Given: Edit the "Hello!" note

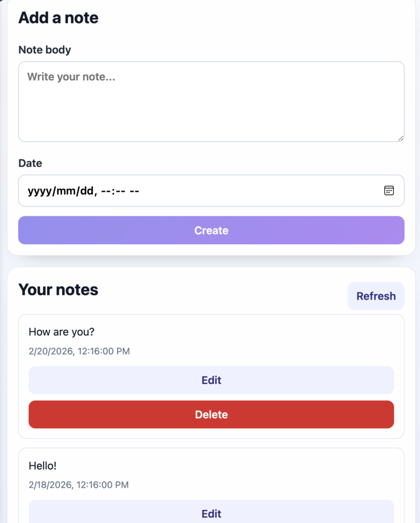Looking at the screenshot, I should coord(211,513).
